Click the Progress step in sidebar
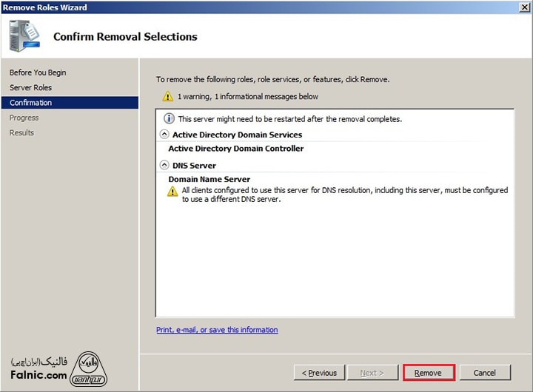 (24, 118)
